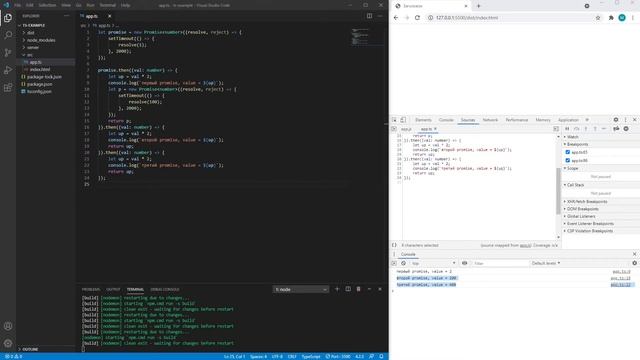Click the feedback icon in VS Code status bar
The width and height of the screenshot is (640, 360).
click(x=371, y=356)
